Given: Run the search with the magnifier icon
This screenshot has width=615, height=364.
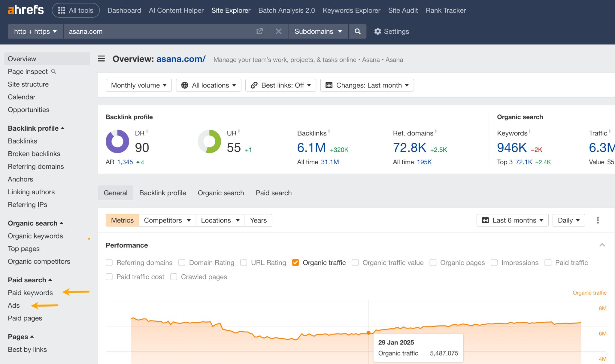Looking at the screenshot, I should point(357,31).
